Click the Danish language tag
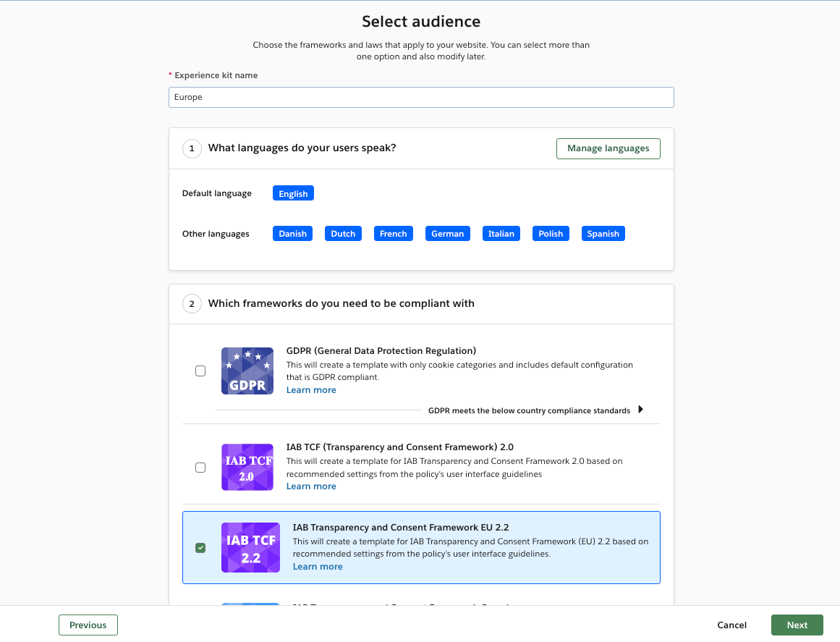 [292, 234]
